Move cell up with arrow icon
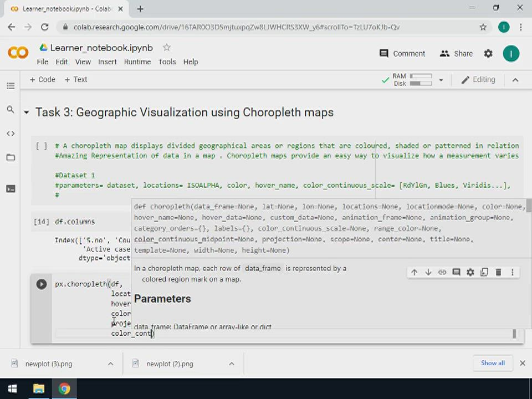532x399 pixels. 414,272
